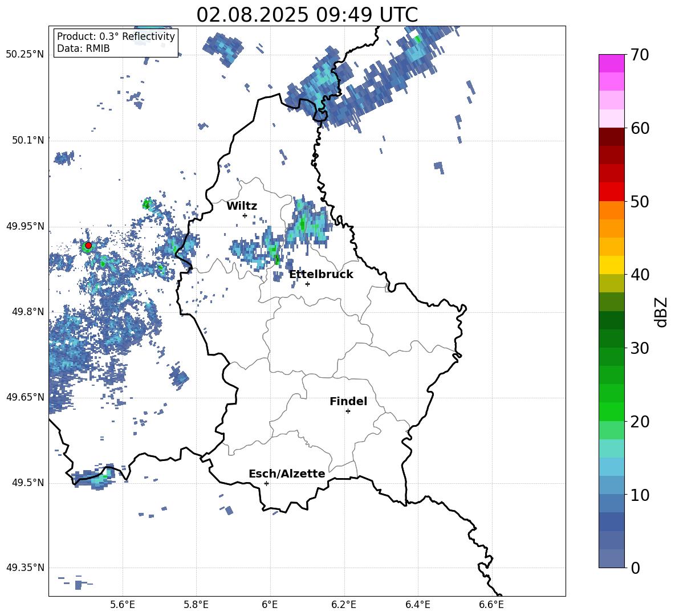Click the 5.8°E longitude label
The image size is (675, 616).
196,605
